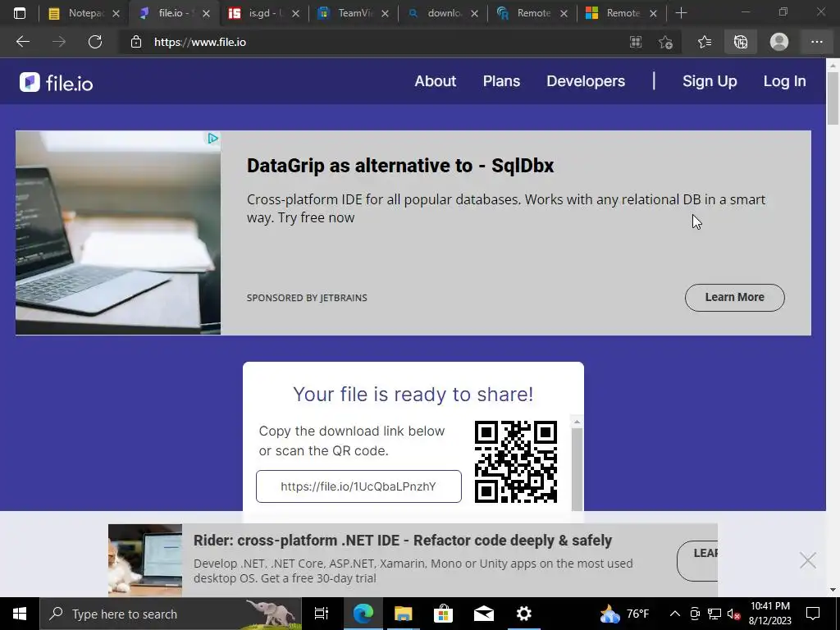The image size is (840, 630).
Task: Open the Favorites list icon
Action: pyautogui.click(x=705, y=42)
